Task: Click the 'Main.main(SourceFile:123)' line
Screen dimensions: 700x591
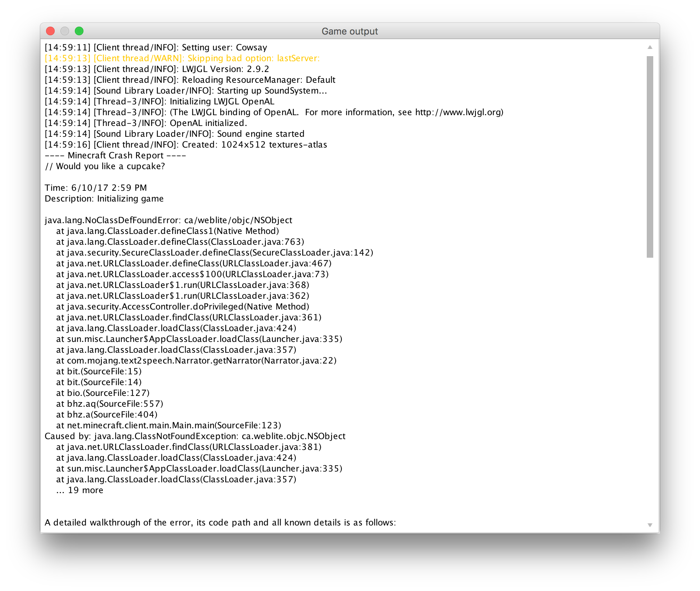Action: (x=169, y=425)
